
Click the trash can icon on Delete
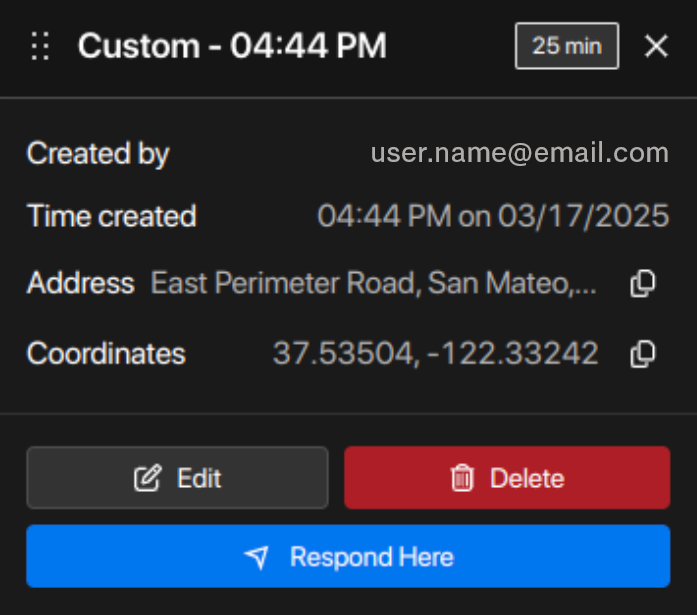462,479
